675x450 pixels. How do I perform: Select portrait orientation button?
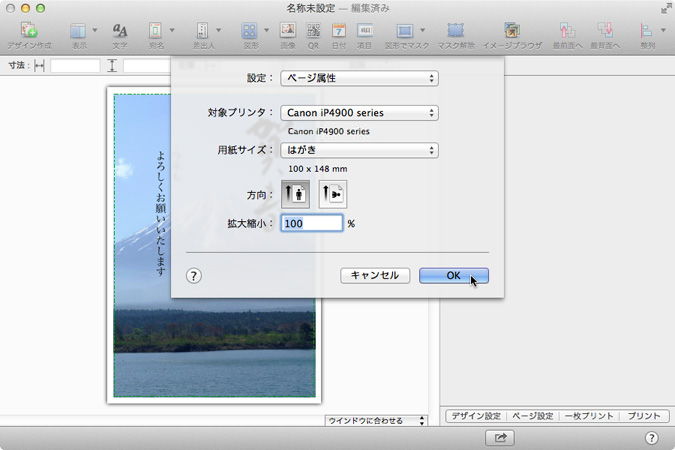296,195
